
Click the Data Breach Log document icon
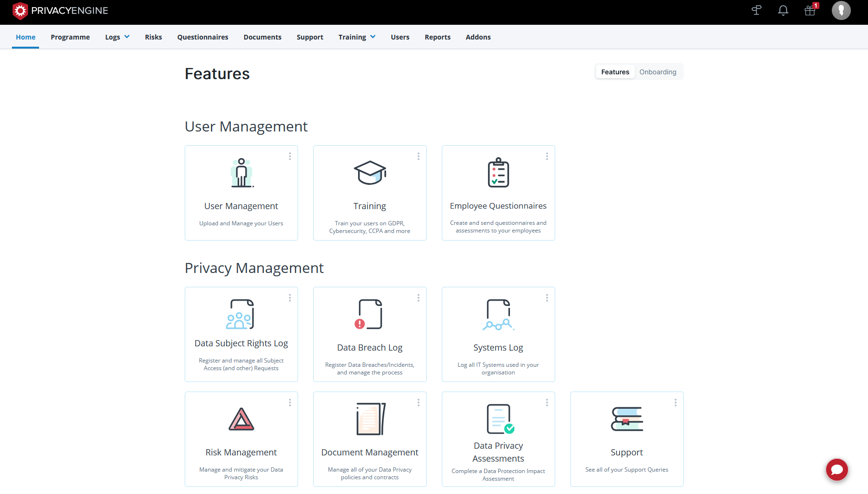[x=369, y=314]
